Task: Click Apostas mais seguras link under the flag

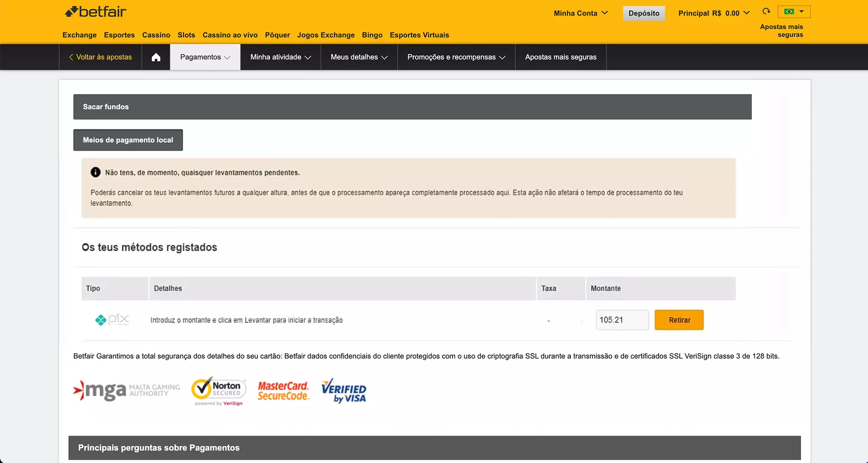Action: (x=782, y=31)
